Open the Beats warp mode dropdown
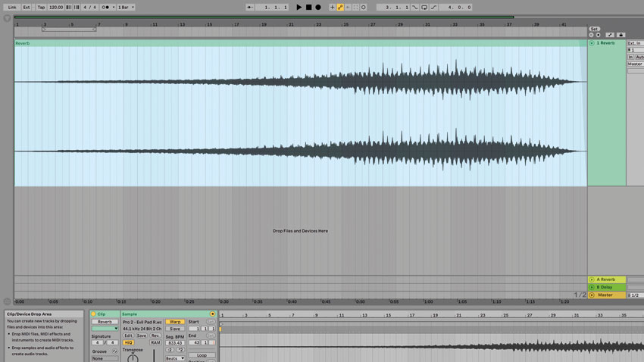Screen dimensions: 644x362 pyautogui.click(x=175, y=358)
